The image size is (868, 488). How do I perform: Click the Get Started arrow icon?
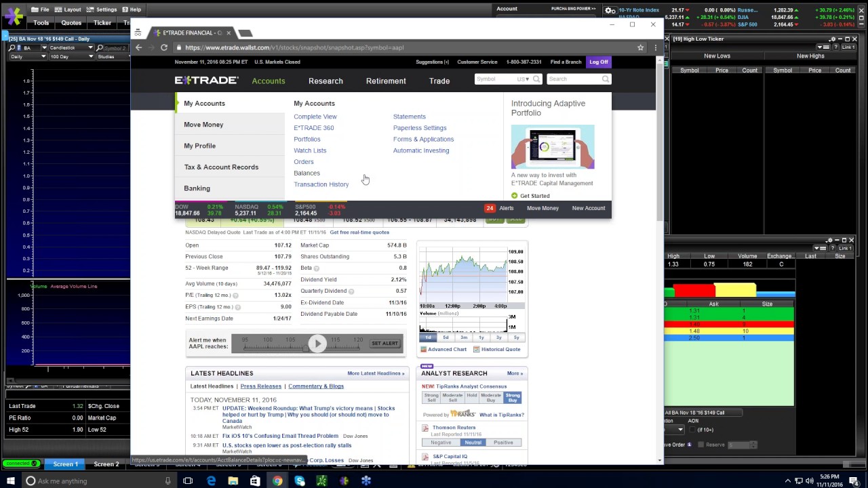point(514,196)
